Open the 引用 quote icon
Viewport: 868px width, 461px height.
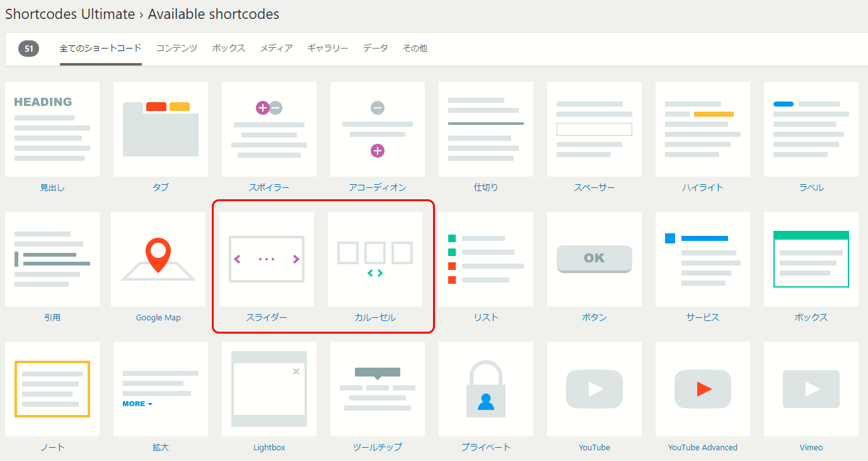52,259
